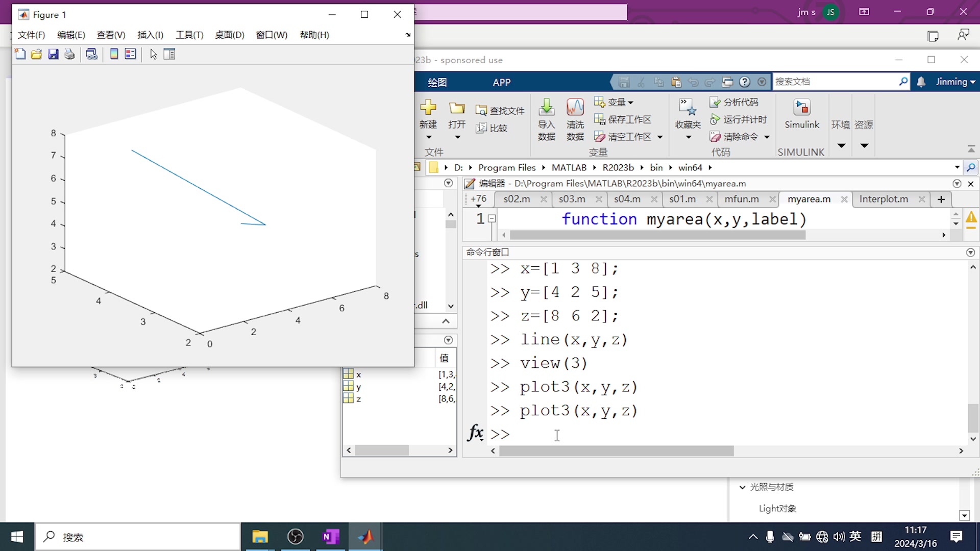This screenshot has width=980, height=551.
Task: Expand the 变量 dropdown in the ribbon
Action: click(631, 103)
